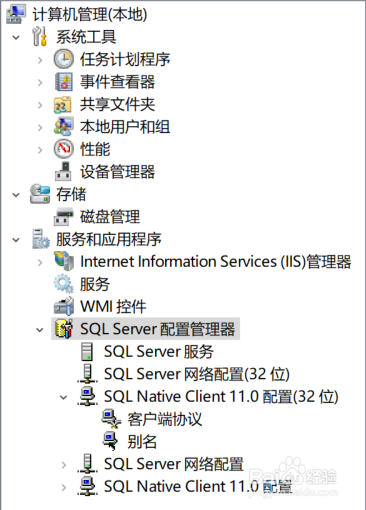
Task: Expand the Internet Information Services (IIS) node
Action: [x=40, y=262]
